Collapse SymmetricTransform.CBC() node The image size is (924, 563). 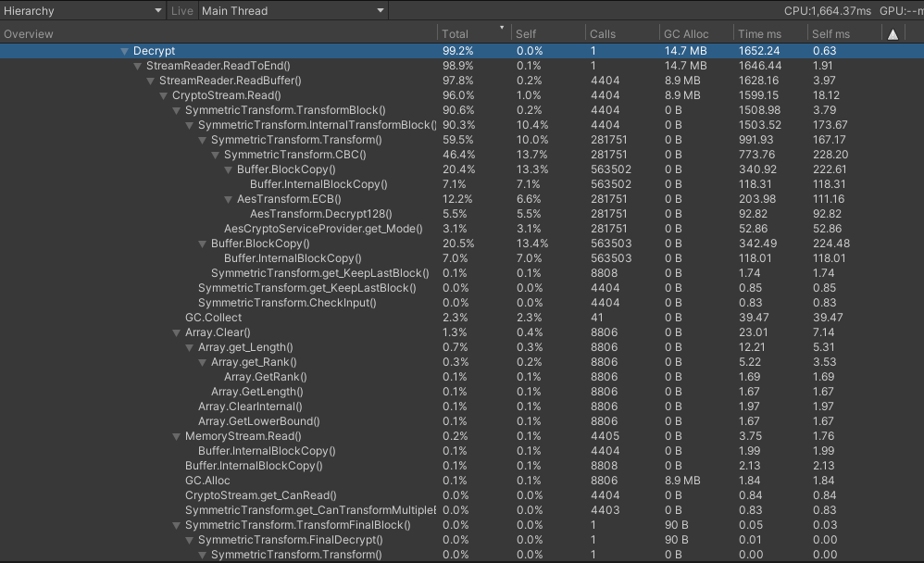click(x=215, y=155)
